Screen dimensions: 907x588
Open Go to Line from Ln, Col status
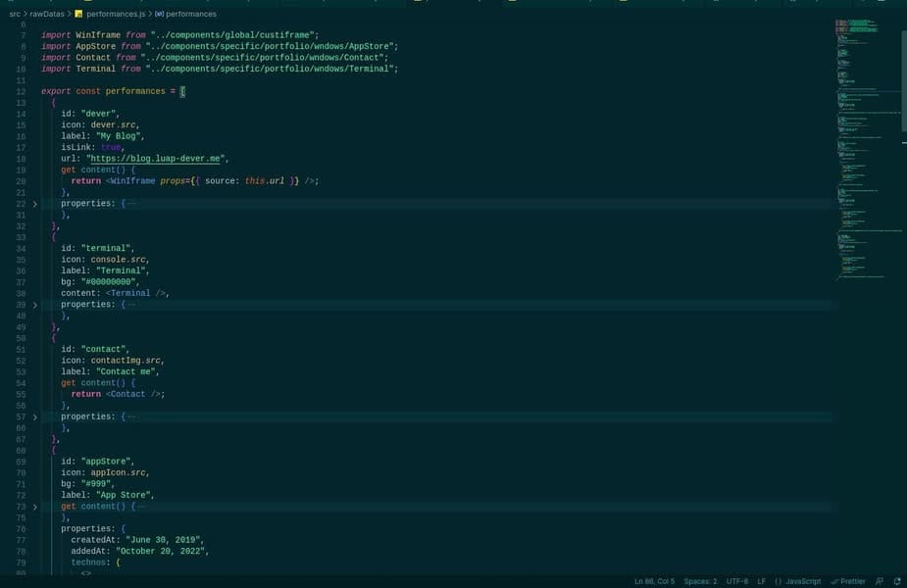654,581
